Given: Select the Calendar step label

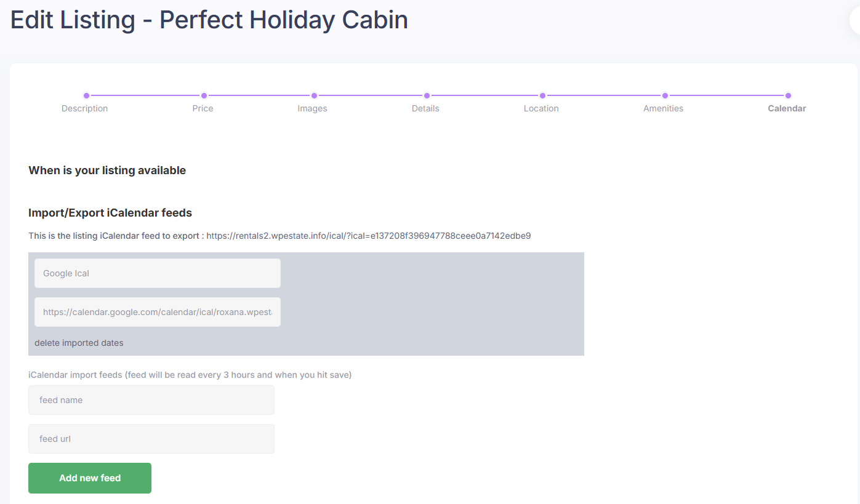Looking at the screenshot, I should (787, 108).
